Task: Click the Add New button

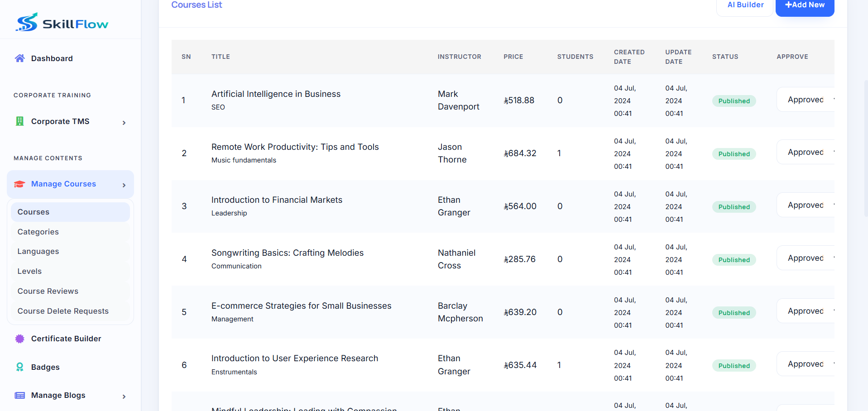Action: coord(805,5)
